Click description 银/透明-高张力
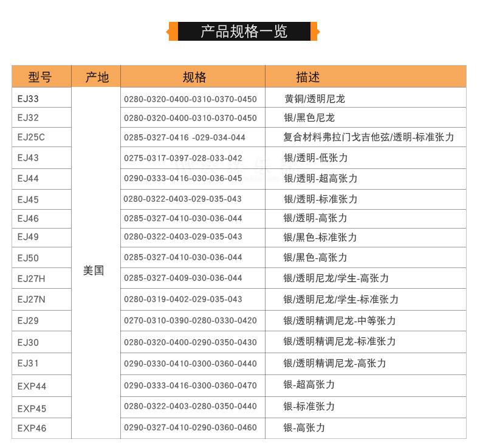 tap(315, 218)
